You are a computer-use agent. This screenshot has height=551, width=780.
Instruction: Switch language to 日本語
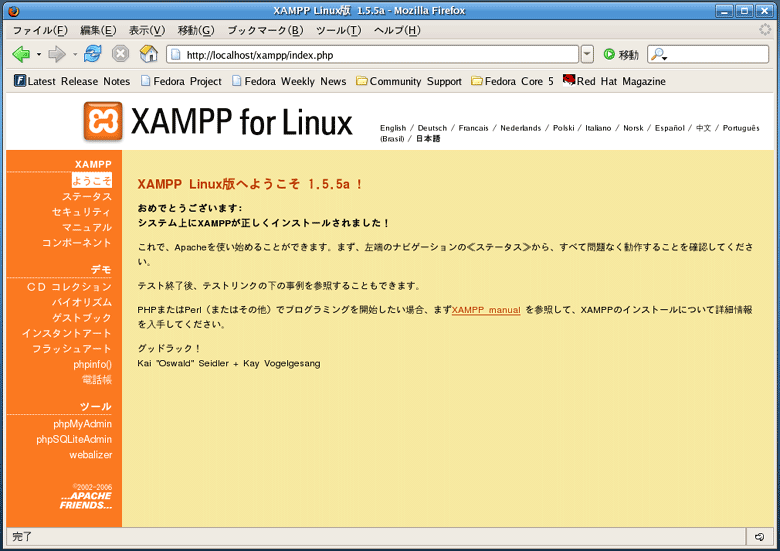(428, 139)
